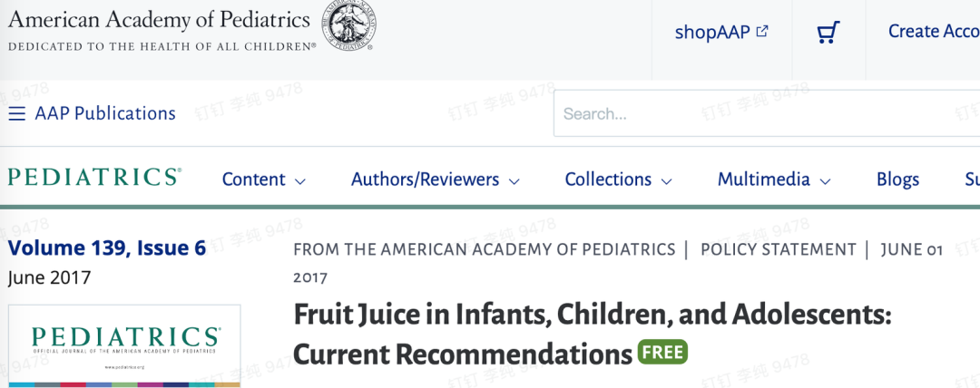Screen dimensions: 980x388
Task: Open the hamburger menu beside AAP Publications
Action: (17, 113)
